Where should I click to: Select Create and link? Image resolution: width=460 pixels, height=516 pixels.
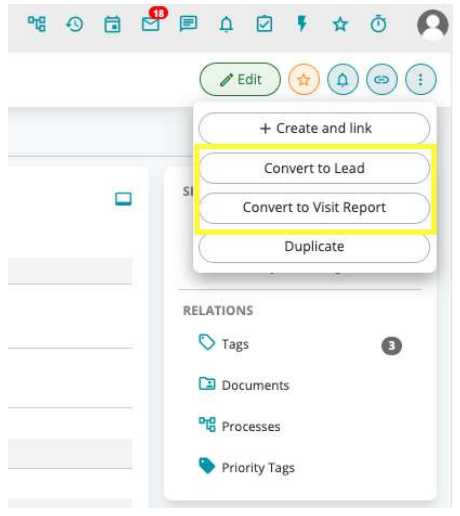tap(314, 128)
